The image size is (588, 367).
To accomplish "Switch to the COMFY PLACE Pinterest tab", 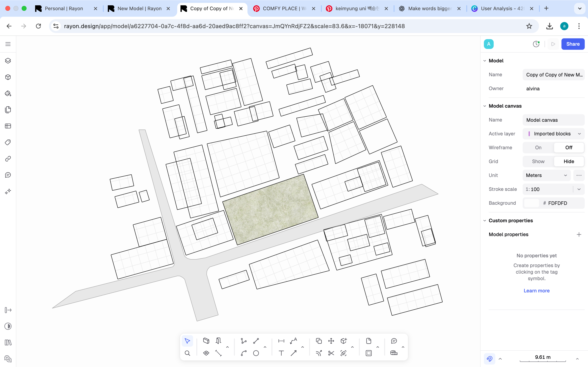I will click(x=284, y=9).
